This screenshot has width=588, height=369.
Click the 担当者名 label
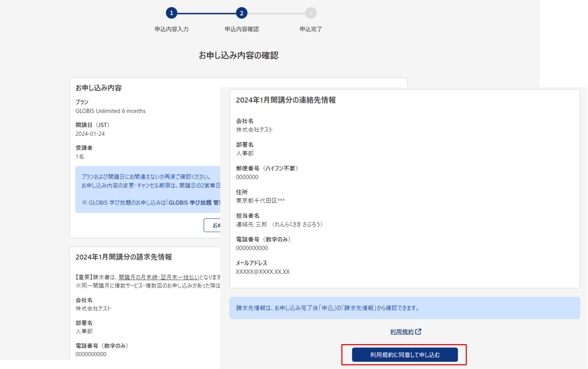[248, 216]
